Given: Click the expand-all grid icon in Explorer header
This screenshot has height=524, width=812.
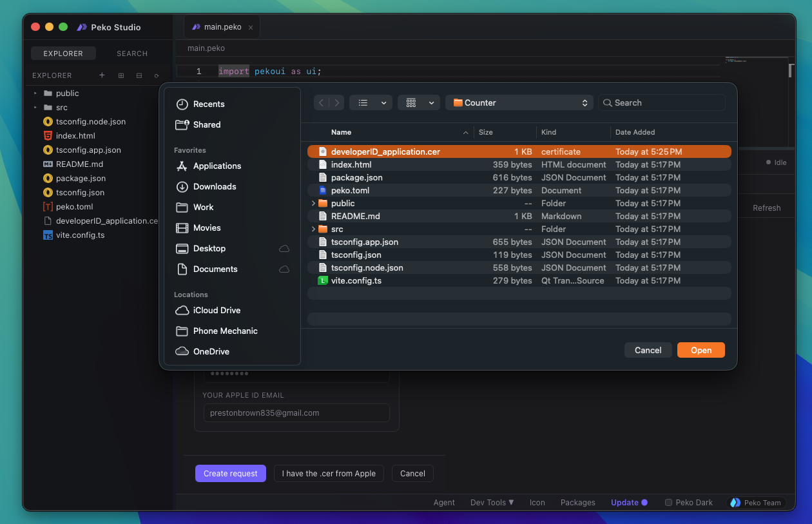Looking at the screenshot, I should (x=121, y=75).
